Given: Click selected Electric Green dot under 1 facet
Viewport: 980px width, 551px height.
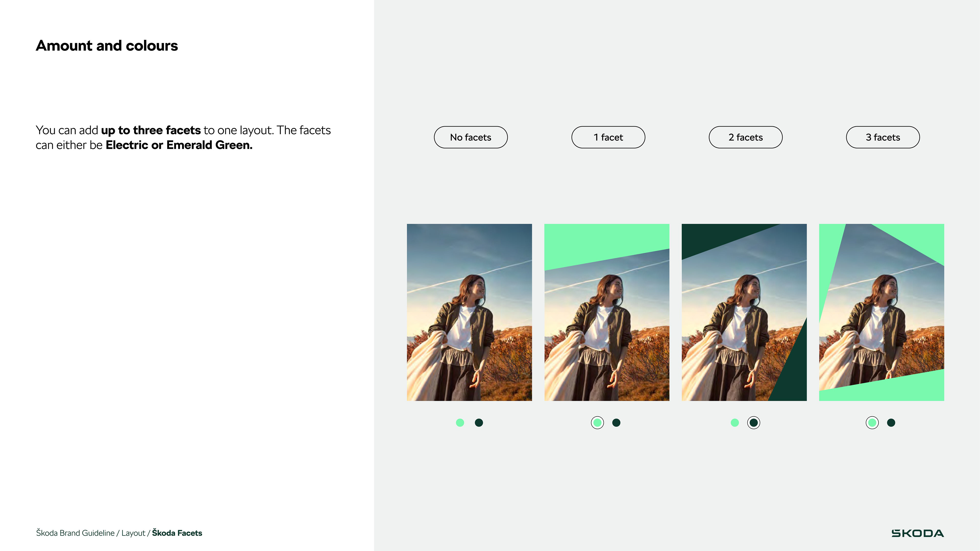Looking at the screenshot, I should 597,422.
